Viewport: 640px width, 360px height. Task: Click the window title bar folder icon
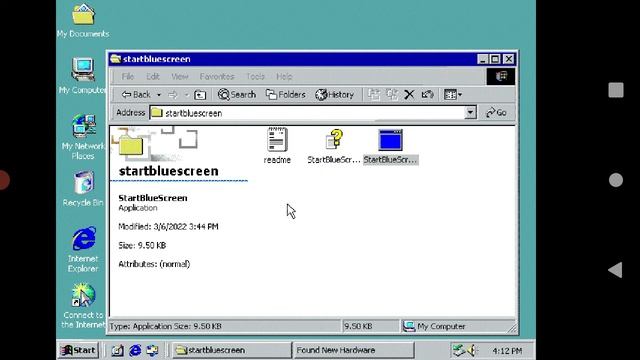coord(116,59)
